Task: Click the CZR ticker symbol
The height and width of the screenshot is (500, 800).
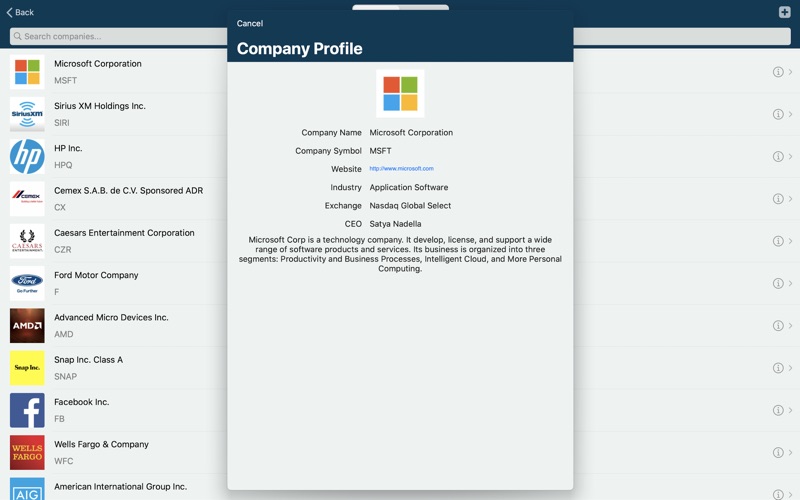Action: coord(63,250)
